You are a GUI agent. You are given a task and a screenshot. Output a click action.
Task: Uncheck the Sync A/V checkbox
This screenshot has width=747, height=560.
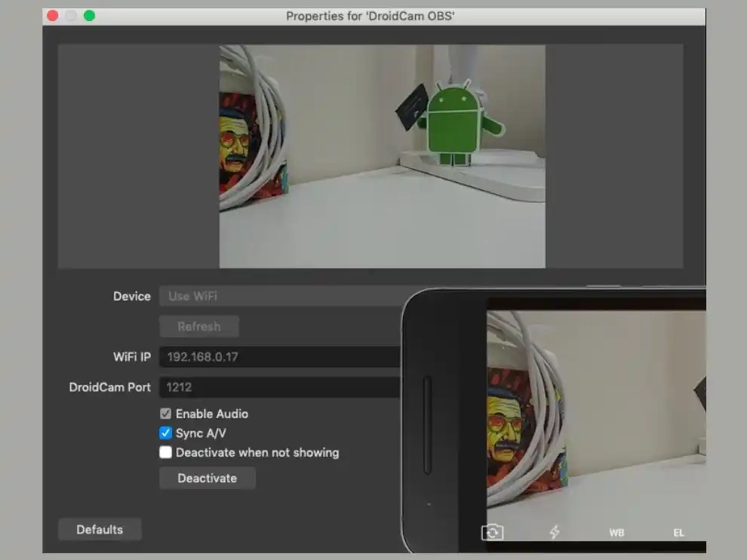(165, 433)
